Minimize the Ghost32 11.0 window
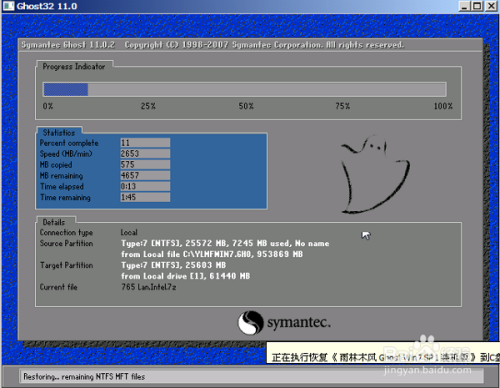 click(x=464, y=6)
